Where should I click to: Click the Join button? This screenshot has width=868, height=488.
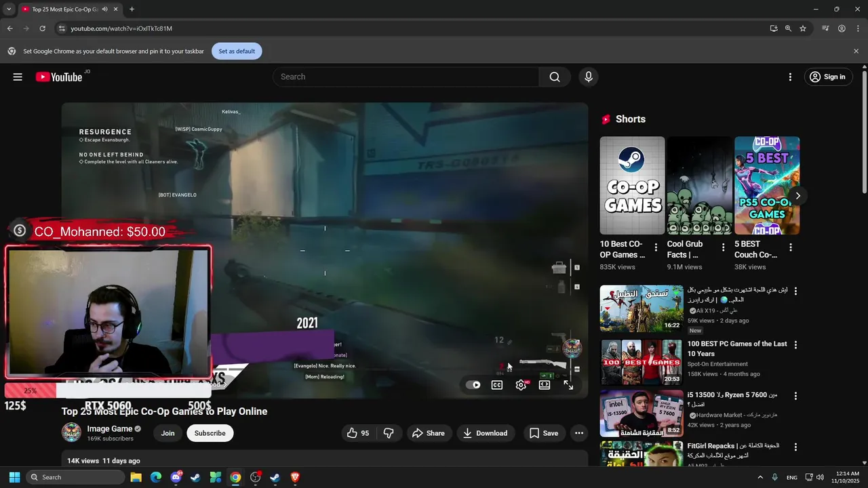[167, 433]
